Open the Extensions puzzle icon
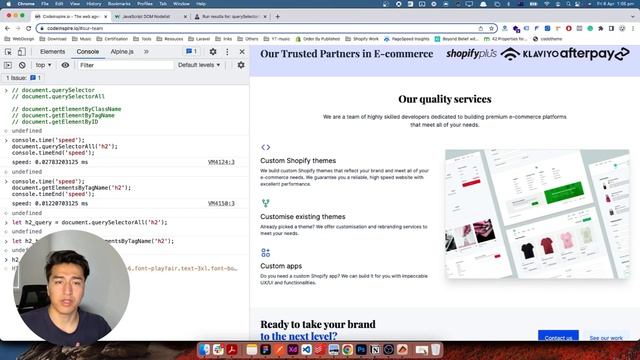The width and height of the screenshot is (640, 360). (x=601, y=28)
